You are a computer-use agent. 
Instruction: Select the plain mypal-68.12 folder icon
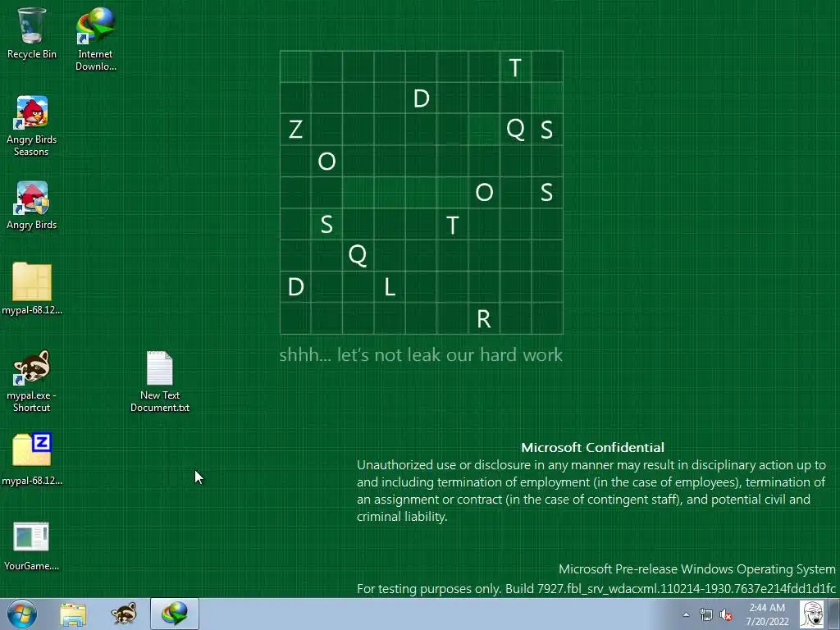coord(32,288)
